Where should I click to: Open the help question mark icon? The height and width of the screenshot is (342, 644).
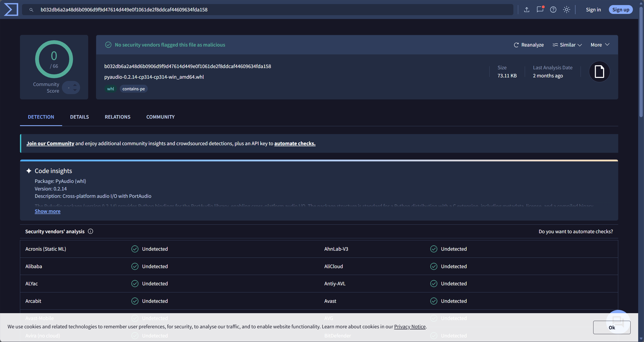[553, 10]
